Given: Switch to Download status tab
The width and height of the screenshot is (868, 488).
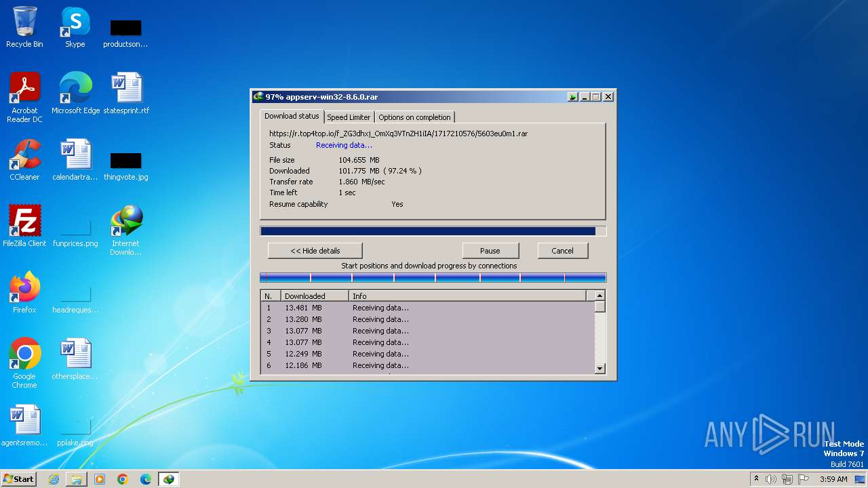Looking at the screenshot, I should coord(292,116).
